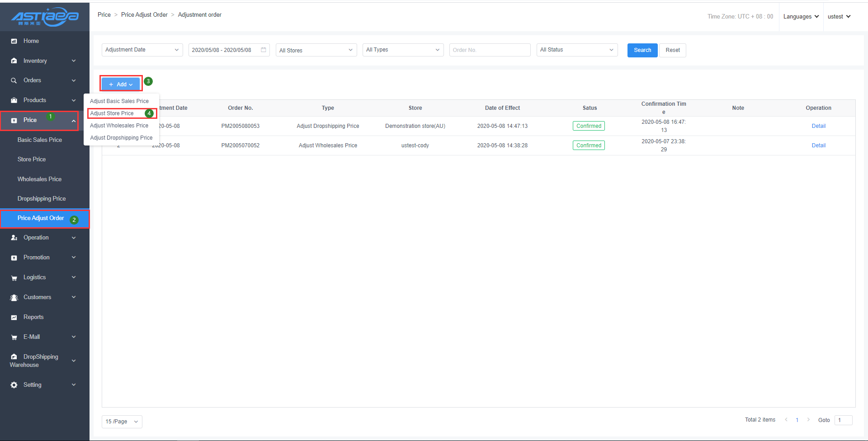Click the Customers icon in sidebar
868x441 pixels.
click(x=14, y=297)
